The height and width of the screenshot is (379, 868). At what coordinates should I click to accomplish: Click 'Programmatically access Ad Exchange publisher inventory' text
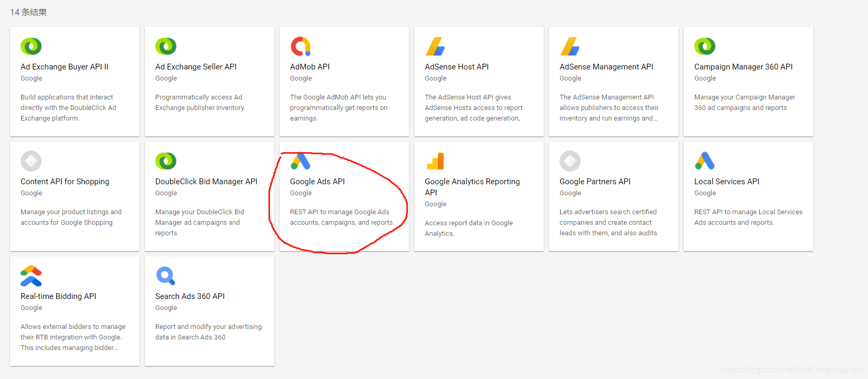point(200,103)
